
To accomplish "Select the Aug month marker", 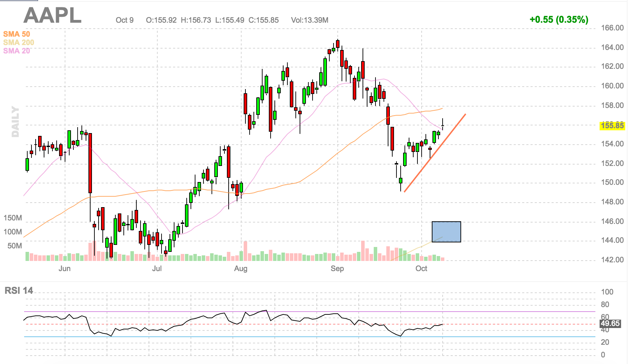I will (241, 268).
